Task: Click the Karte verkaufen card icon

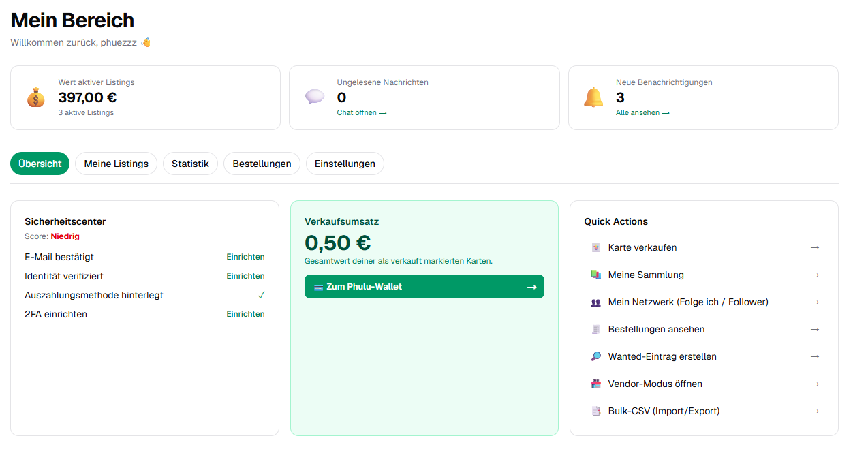Action: click(596, 247)
